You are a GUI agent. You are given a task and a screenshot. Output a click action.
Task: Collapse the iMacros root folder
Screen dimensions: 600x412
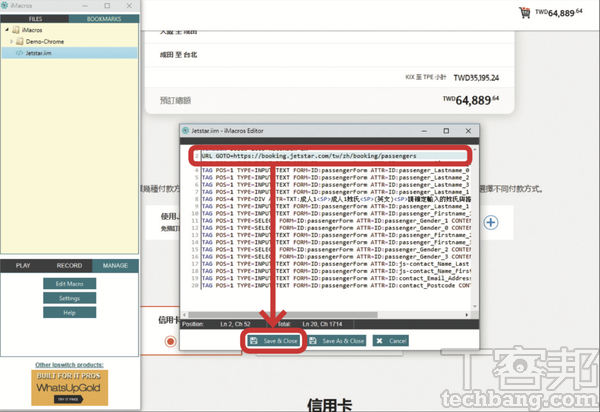click(x=7, y=30)
